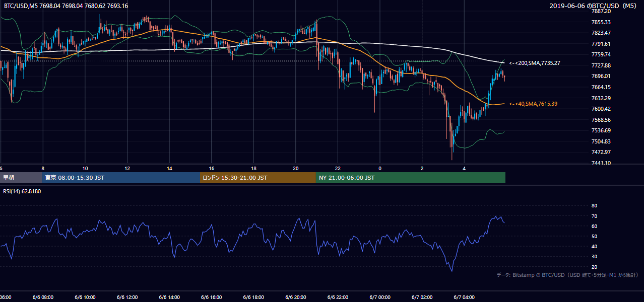
Task: Click hour tick 18 under price chart
Action: 253,168
